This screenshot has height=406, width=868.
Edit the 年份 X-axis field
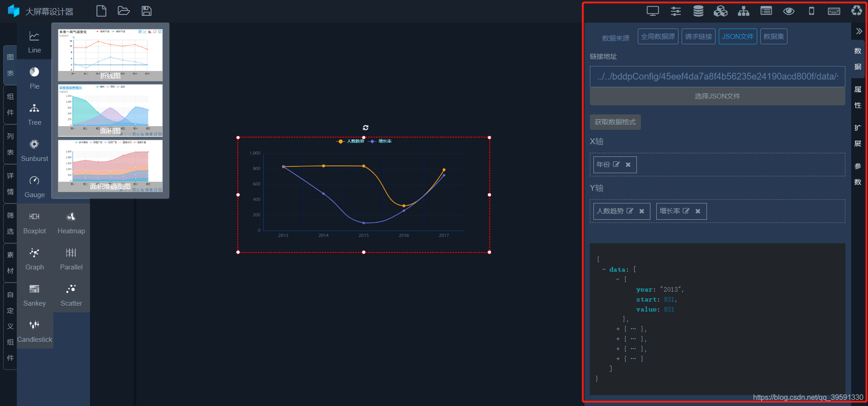616,165
